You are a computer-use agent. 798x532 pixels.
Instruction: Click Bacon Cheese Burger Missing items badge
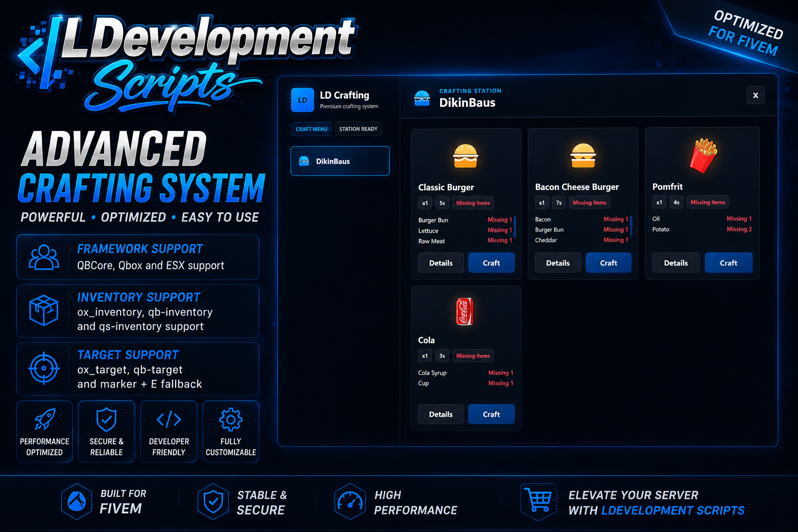(590, 203)
